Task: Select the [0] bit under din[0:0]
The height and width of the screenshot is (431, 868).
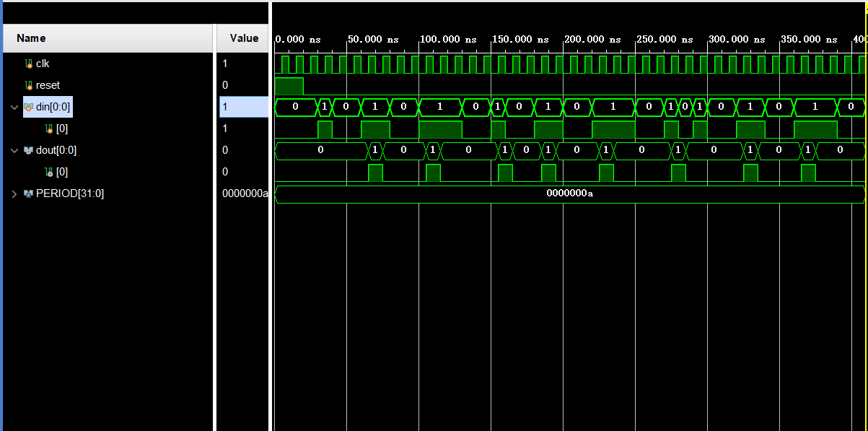Action: pyautogui.click(x=108, y=129)
